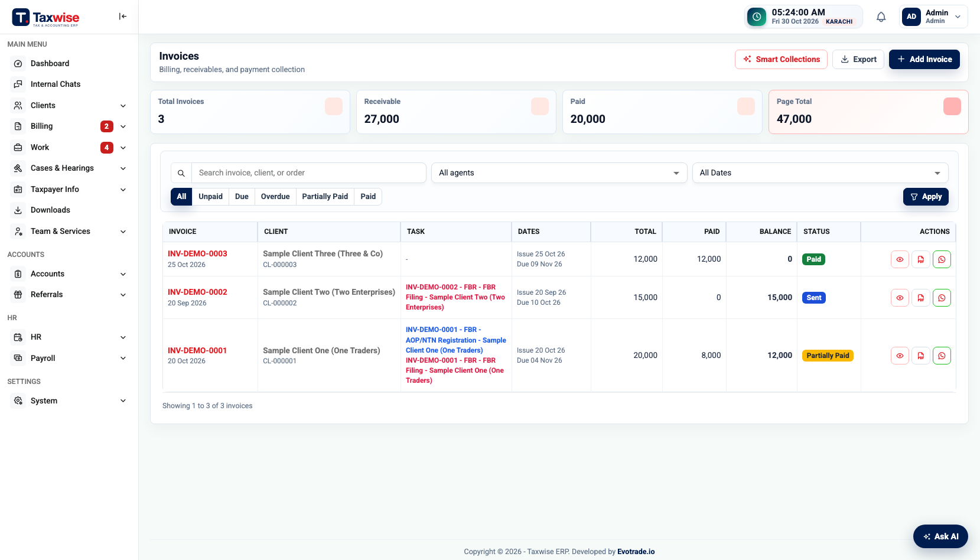980x560 pixels.
Task: Click the search magnifier icon
Action: click(x=181, y=173)
